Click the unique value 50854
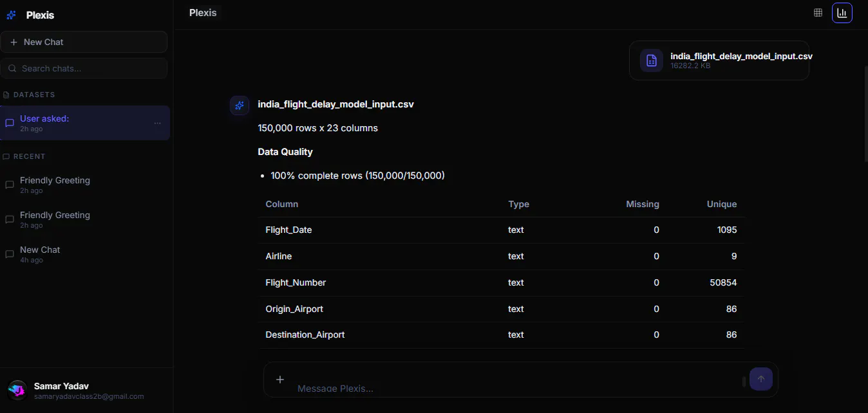This screenshot has width=868, height=413. coord(724,282)
